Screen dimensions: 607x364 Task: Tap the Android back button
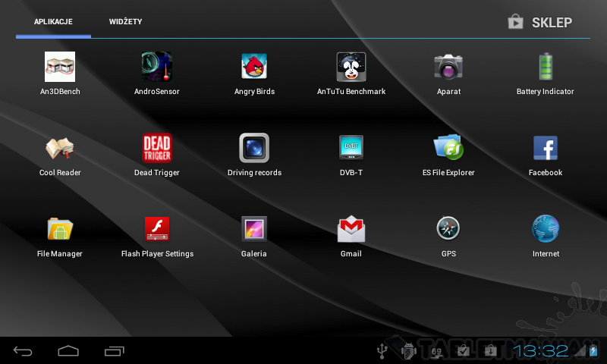tap(23, 351)
